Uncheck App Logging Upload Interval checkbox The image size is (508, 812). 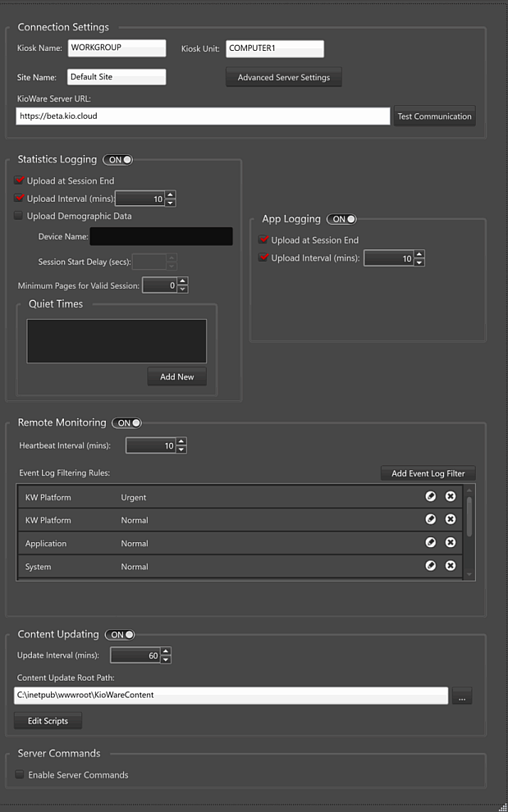click(263, 258)
